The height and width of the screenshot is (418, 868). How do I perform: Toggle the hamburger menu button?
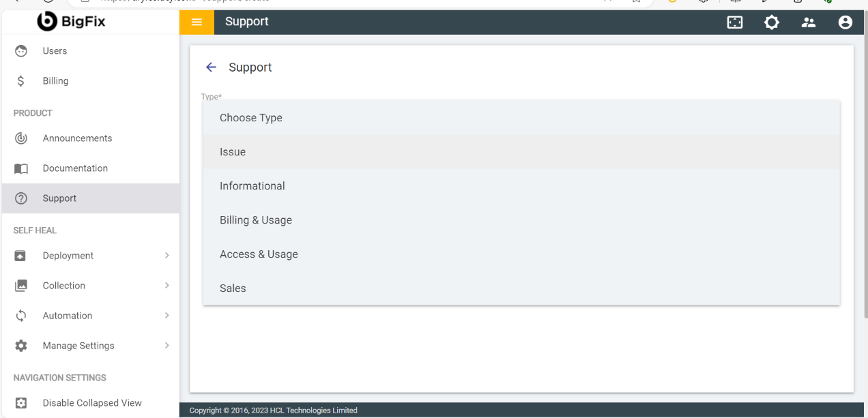pos(197,22)
